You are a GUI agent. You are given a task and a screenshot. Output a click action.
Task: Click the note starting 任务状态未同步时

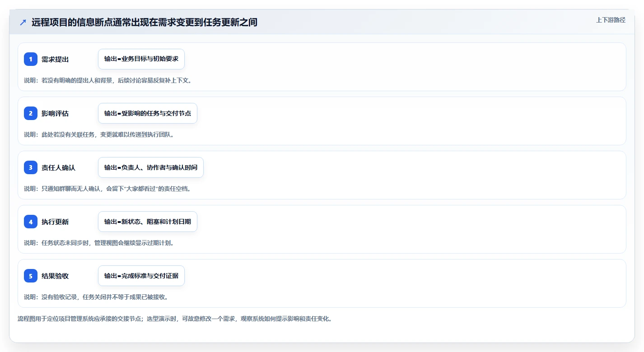tap(99, 243)
